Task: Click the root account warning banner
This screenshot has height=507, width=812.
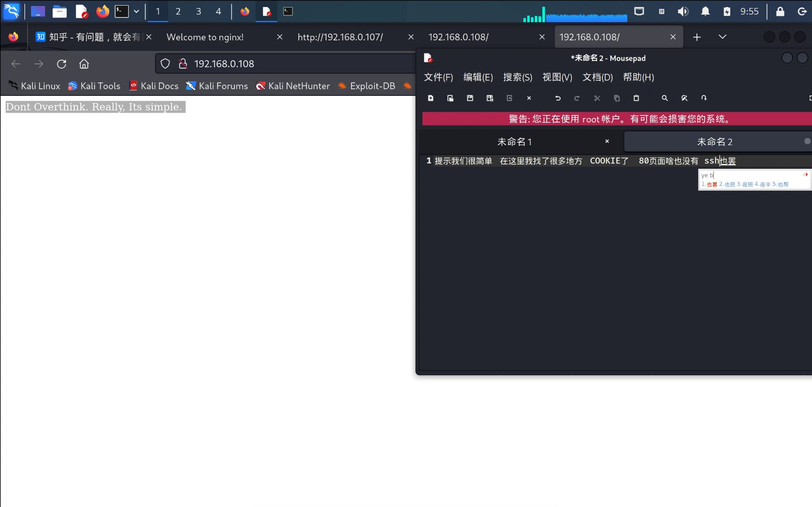Action: 617,119
